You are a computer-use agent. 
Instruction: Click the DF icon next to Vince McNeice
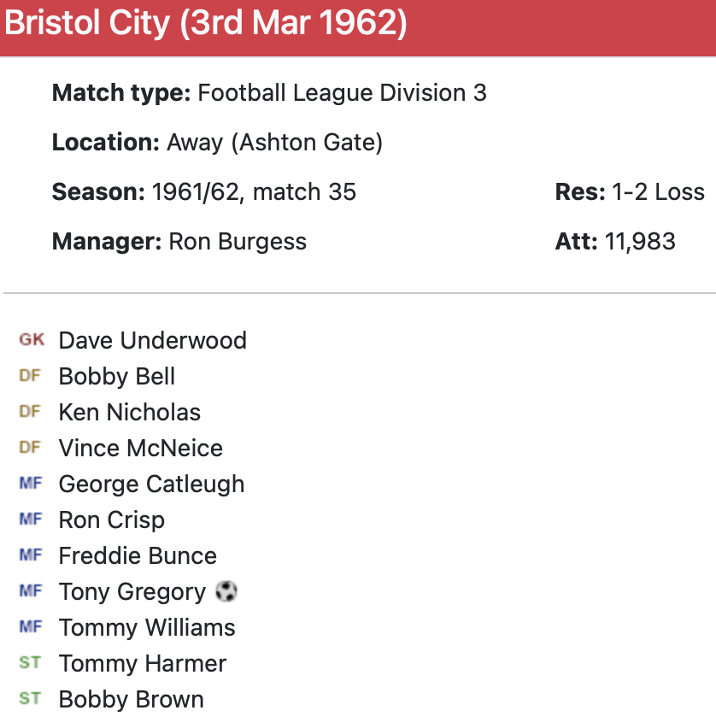click(x=30, y=448)
